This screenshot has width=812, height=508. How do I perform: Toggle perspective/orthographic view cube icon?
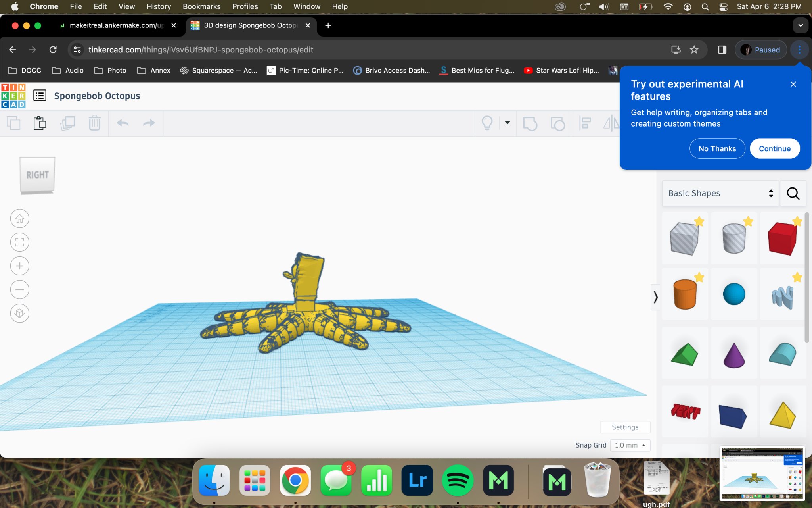[19, 314]
